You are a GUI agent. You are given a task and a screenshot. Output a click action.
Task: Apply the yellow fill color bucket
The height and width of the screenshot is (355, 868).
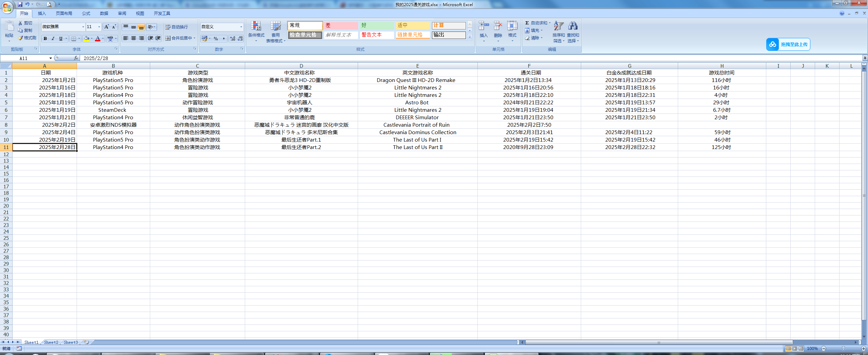point(87,39)
